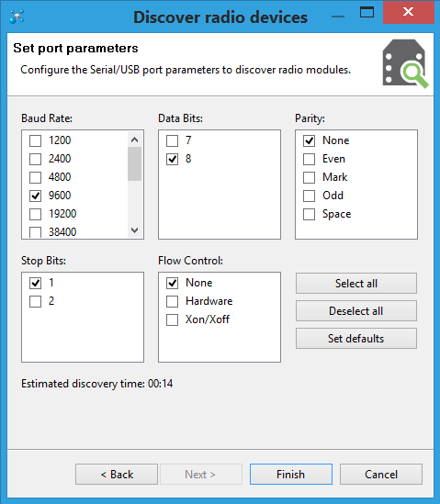The width and height of the screenshot is (440, 504).
Task: Check the Hardware flow control option
Action: click(172, 301)
